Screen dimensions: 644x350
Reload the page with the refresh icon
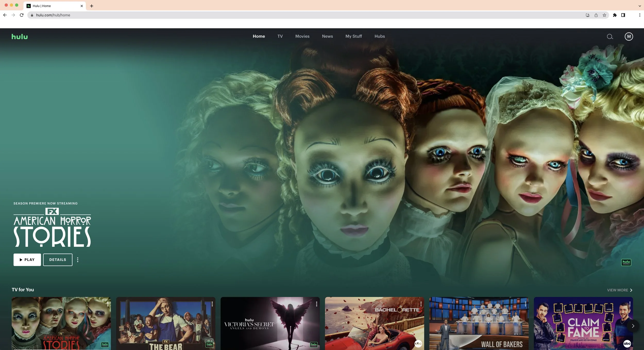[x=22, y=15]
